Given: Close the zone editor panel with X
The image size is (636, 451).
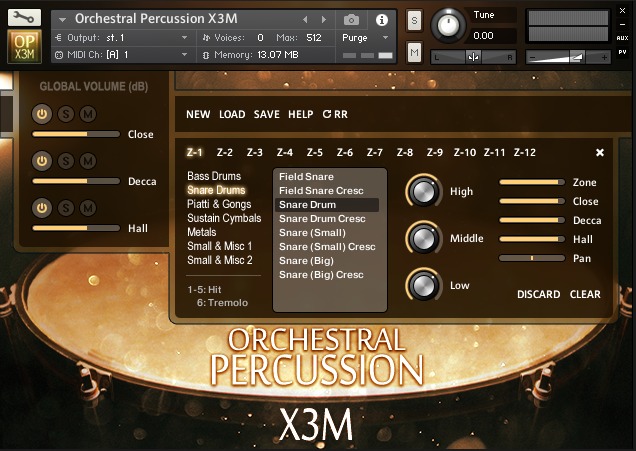Looking at the screenshot, I should tap(600, 153).
